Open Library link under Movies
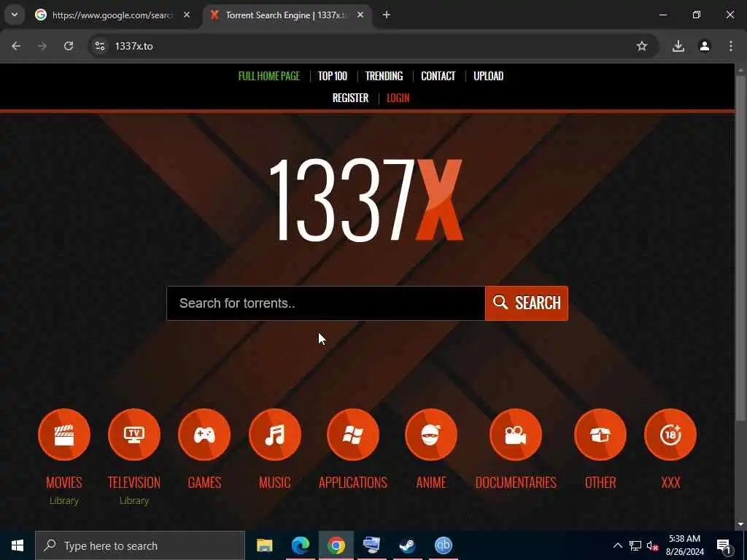The width and height of the screenshot is (747, 560). tap(64, 500)
